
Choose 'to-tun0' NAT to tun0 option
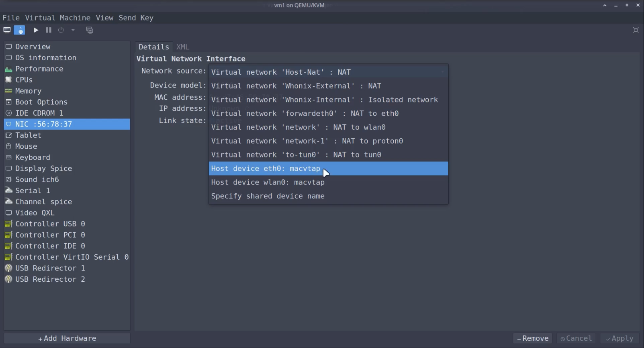tap(329, 155)
